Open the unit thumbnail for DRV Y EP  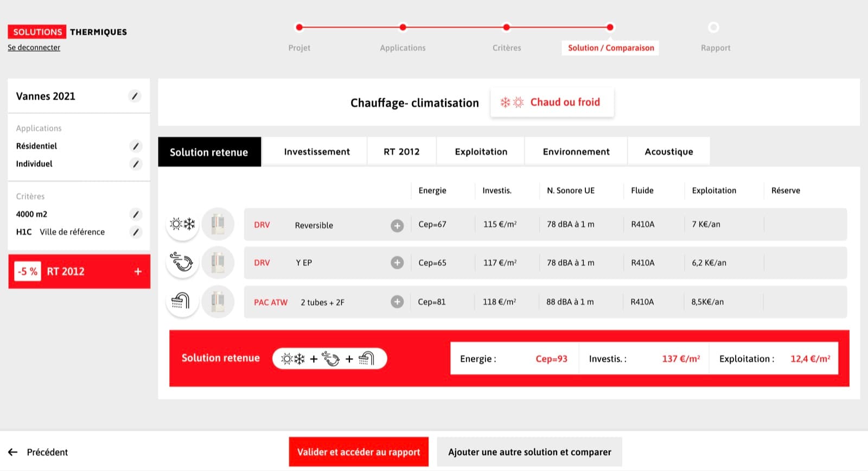coord(218,263)
